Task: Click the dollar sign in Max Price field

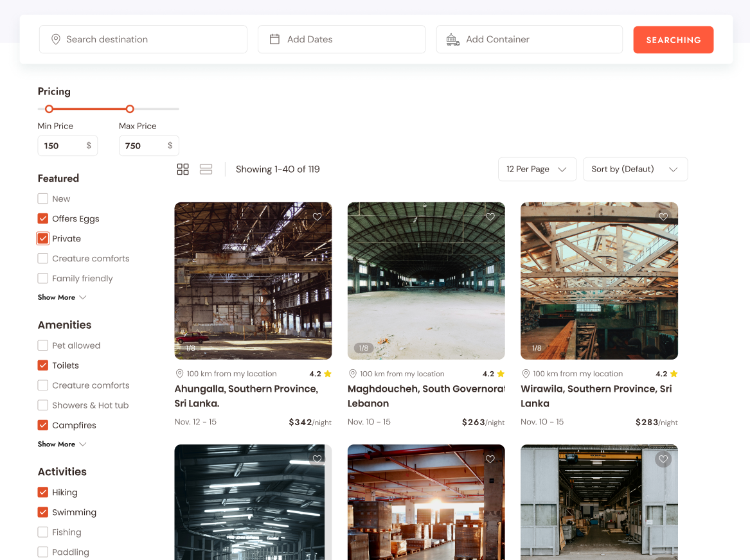Action: [x=170, y=145]
